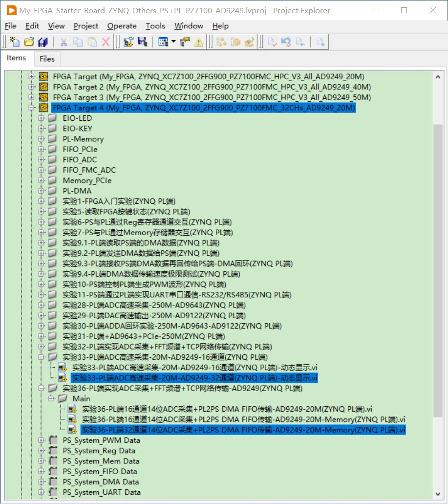The height and width of the screenshot is (504, 448).
Task: Switch to the Files tab
Action: [47, 59]
